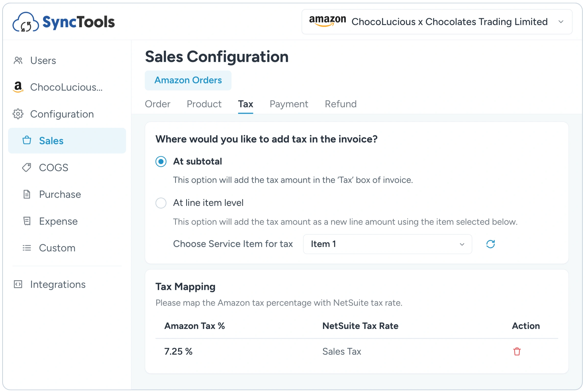585x392 pixels.
Task: Click the Amazon 'a' icon beside ChocoLucious
Action: click(18, 87)
